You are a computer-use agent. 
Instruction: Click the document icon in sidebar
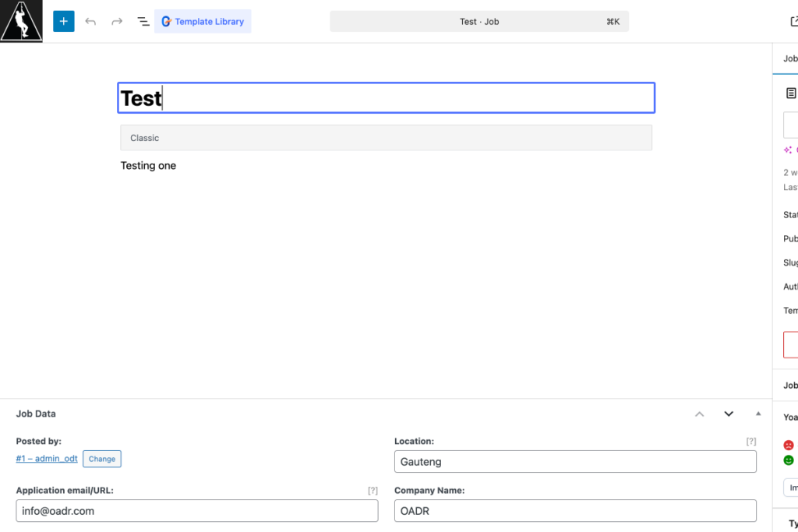coord(791,93)
